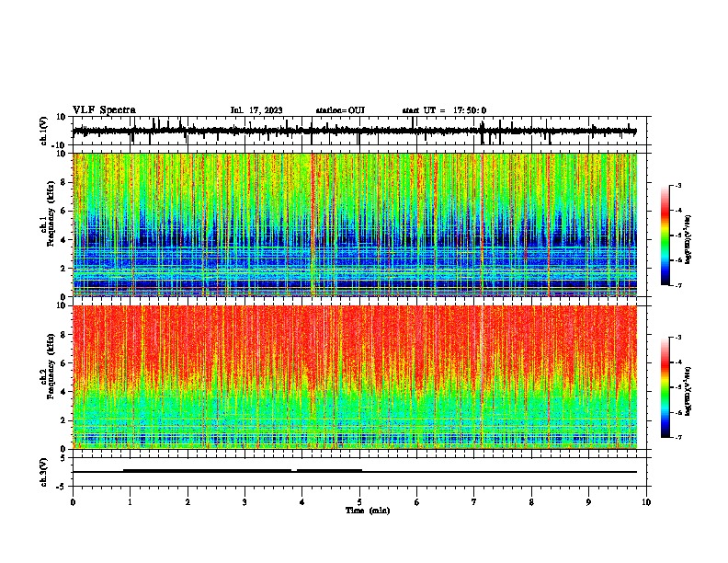
Task: Click the "-3" label on ch.2 colorbar
Action: (678, 338)
